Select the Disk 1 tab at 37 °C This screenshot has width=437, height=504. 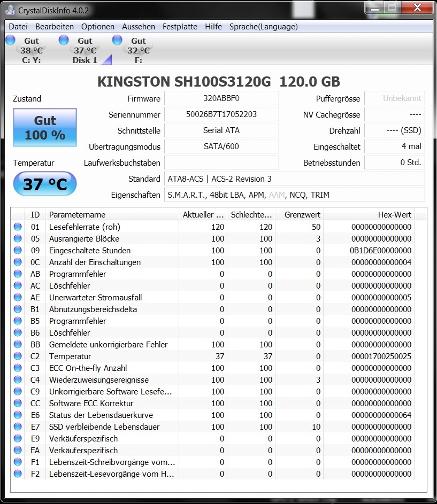(x=85, y=50)
